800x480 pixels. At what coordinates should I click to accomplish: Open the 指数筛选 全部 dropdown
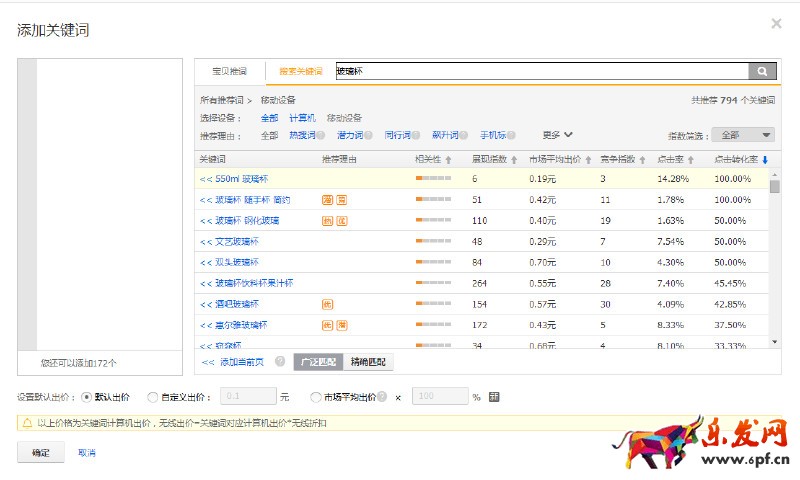click(x=742, y=135)
